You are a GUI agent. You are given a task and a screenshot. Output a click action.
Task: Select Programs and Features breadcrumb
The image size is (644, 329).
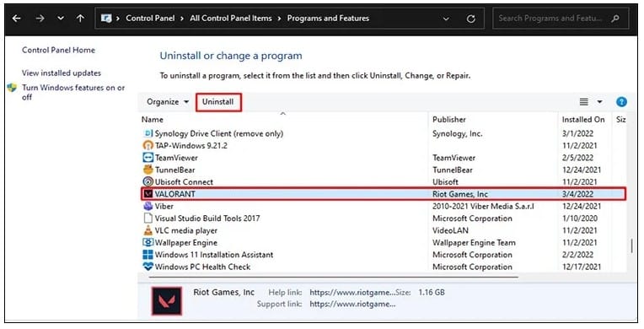tap(328, 18)
